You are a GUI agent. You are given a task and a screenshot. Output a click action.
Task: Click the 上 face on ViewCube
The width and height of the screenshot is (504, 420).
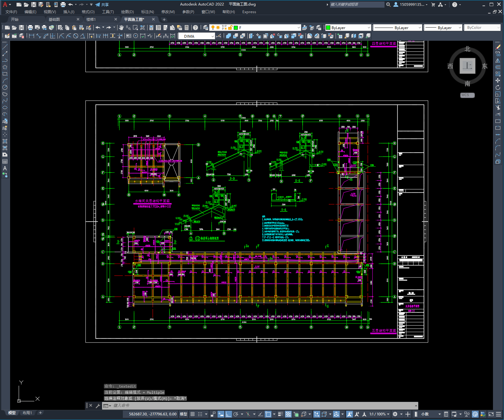pos(468,66)
